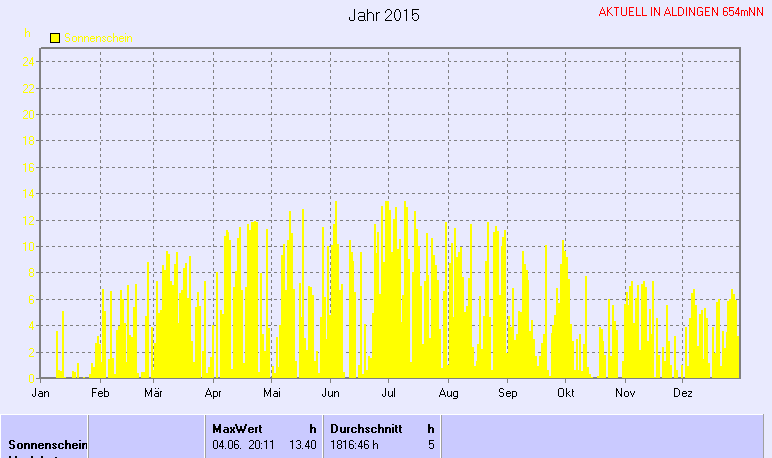Click the Aug month axis label
772x458 pixels.
point(448,393)
